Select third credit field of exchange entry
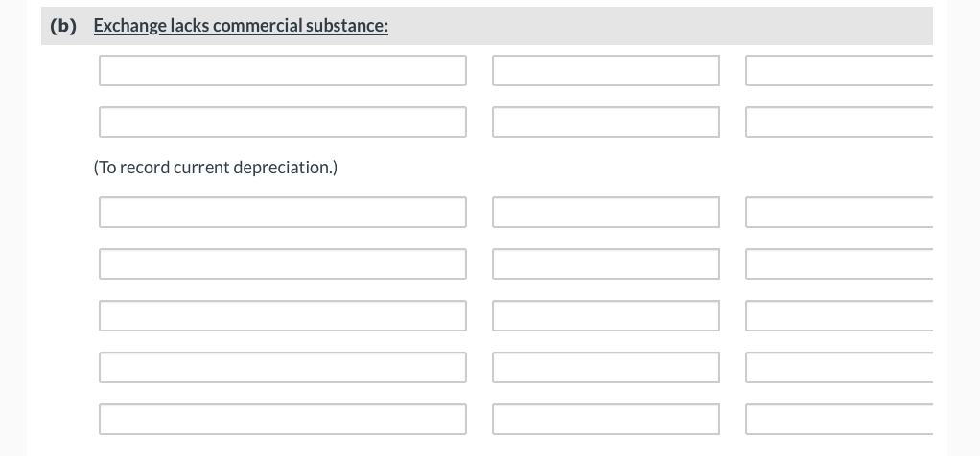The height and width of the screenshot is (456, 980). coord(838,315)
